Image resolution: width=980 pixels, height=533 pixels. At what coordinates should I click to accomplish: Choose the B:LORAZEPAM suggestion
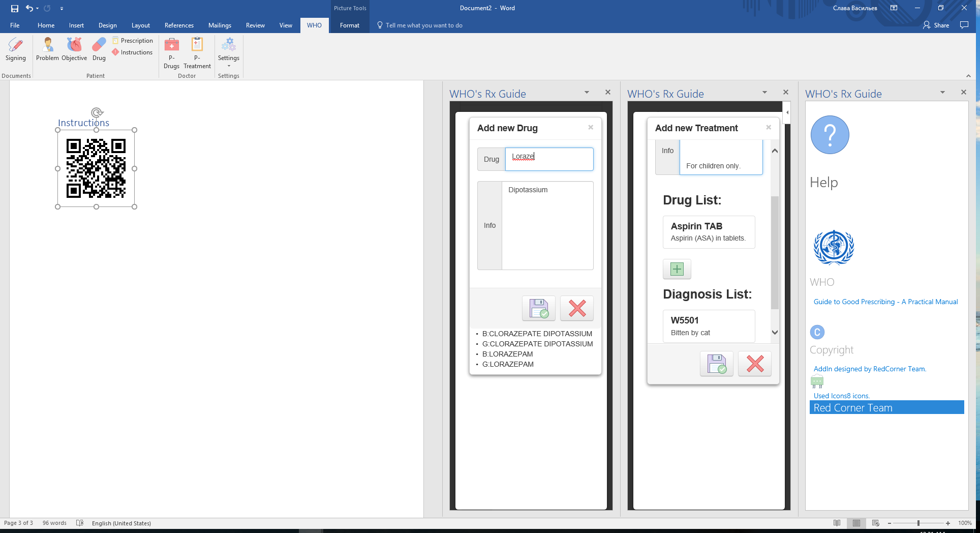point(507,354)
